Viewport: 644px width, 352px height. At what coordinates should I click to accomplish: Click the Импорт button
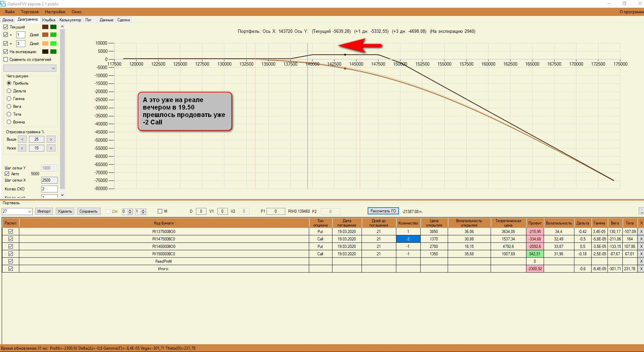click(x=44, y=211)
